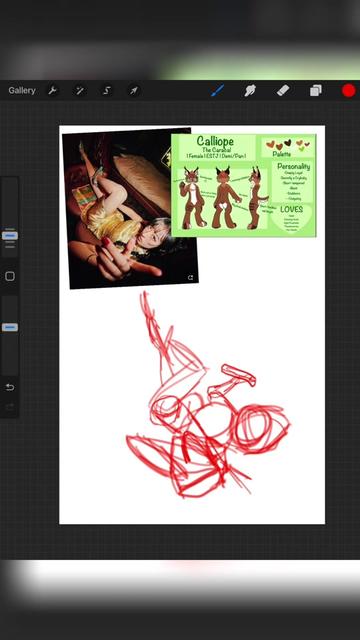
Task: Select the Brush tool
Action: click(218, 90)
